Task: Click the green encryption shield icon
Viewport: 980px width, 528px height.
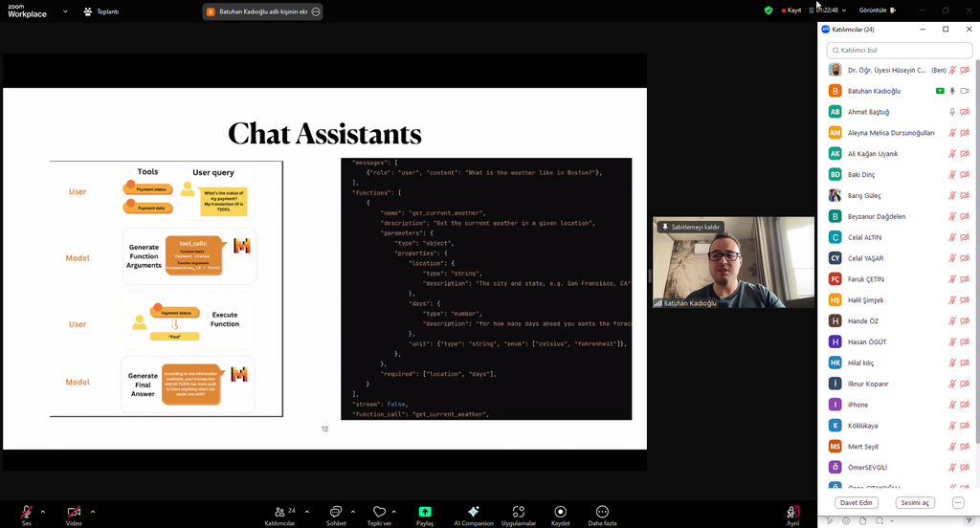Action: (768, 10)
